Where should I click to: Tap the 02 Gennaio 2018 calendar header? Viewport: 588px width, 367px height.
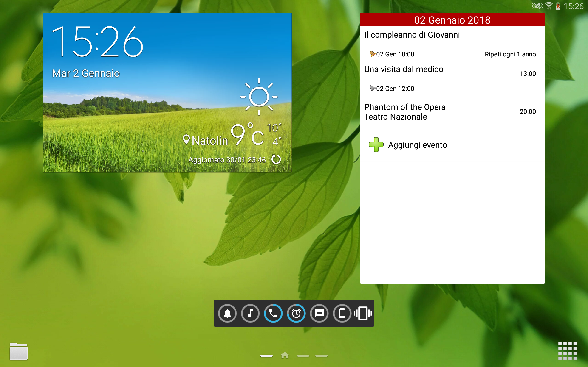(x=452, y=20)
